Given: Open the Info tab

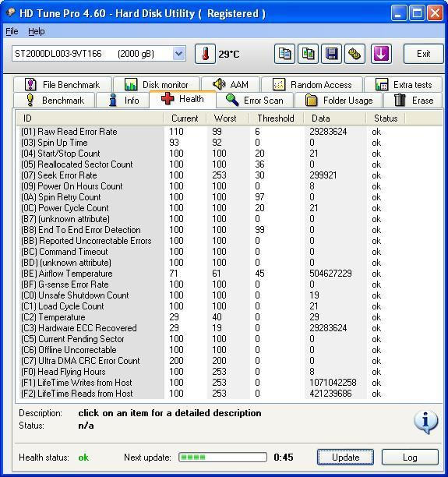Looking at the screenshot, I should coord(123,100).
